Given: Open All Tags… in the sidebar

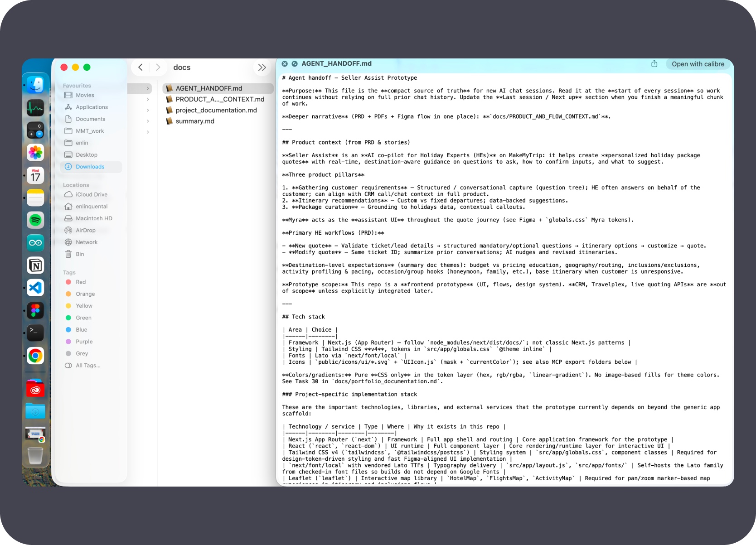Looking at the screenshot, I should (x=91, y=366).
